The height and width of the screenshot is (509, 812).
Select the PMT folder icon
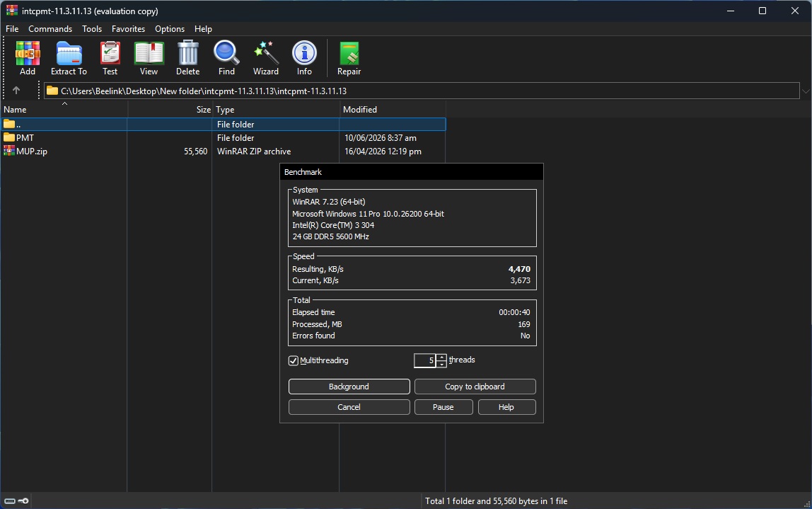(x=8, y=137)
